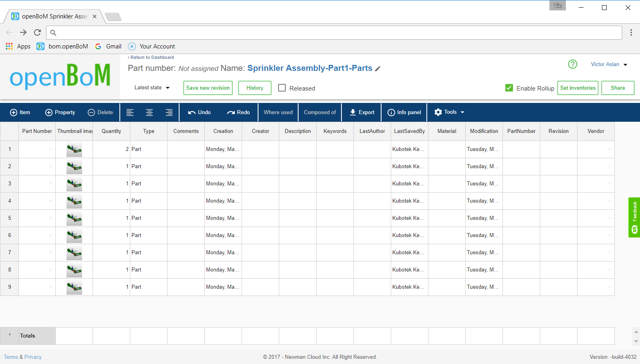
Task: Redo the last undone change
Action: [x=238, y=113]
